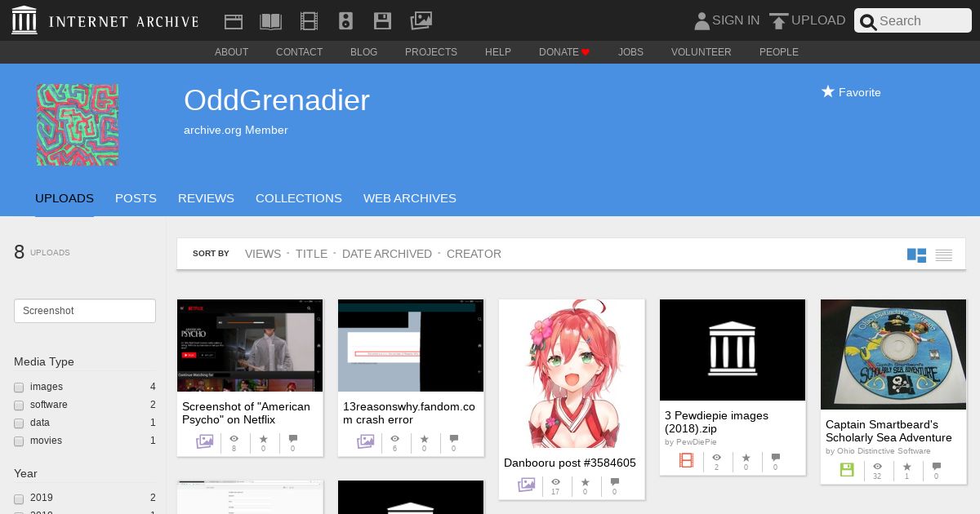Open '13reasonswhy.fandom.com crash error' title
This screenshot has height=514, width=980.
tap(408, 413)
